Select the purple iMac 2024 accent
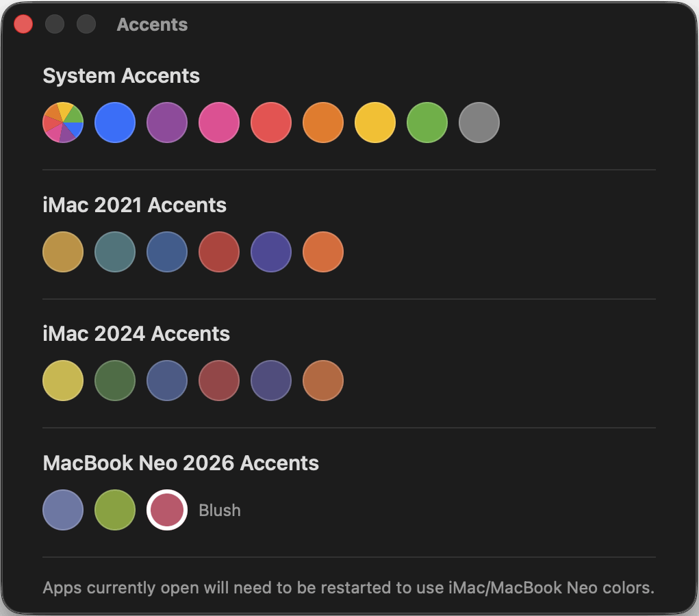Viewport: 699px width, 616px height. [x=271, y=381]
